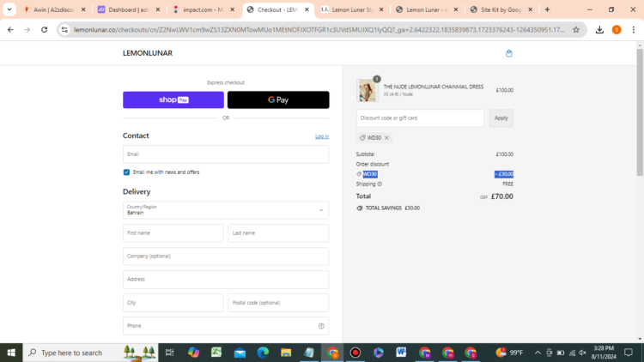Click the Log in link
The width and height of the screenshot is (644, 362).
(322, 136)
